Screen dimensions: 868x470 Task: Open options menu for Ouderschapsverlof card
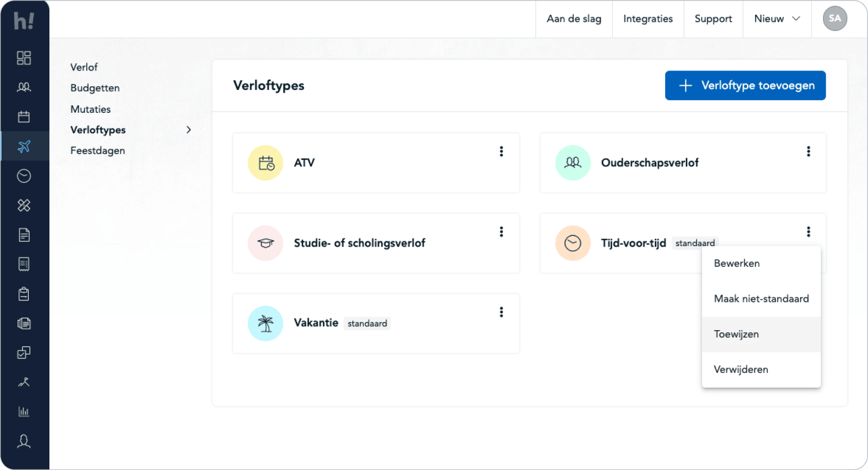point(808,151)
